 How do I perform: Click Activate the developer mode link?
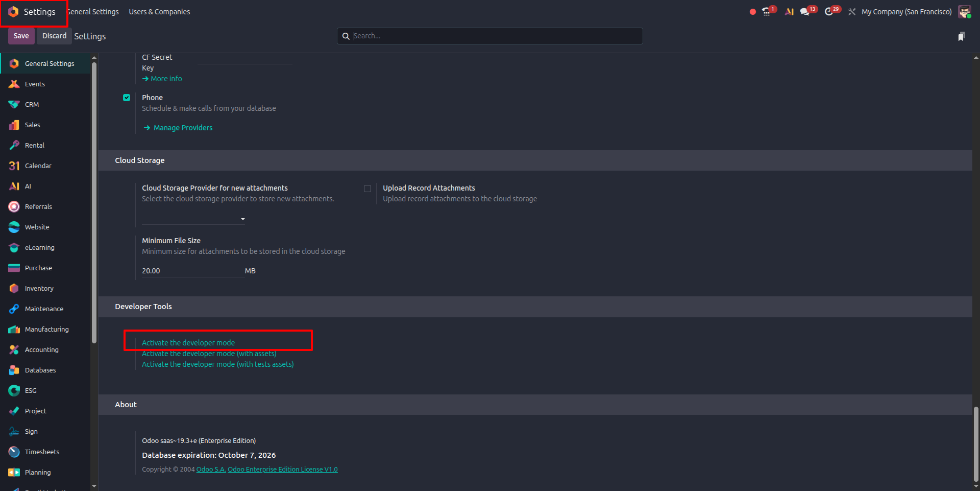188,343
